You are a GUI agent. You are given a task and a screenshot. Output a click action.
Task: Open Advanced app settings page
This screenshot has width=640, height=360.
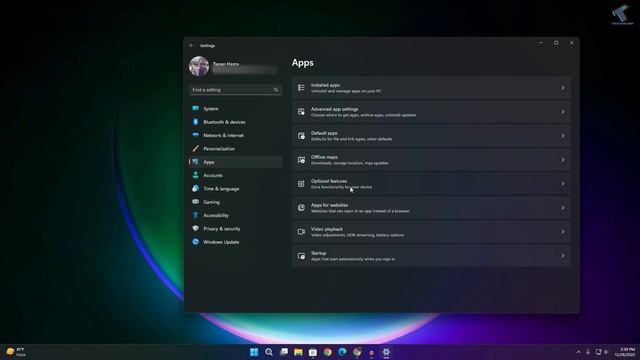pyautogui.click(x=431, y=112)
